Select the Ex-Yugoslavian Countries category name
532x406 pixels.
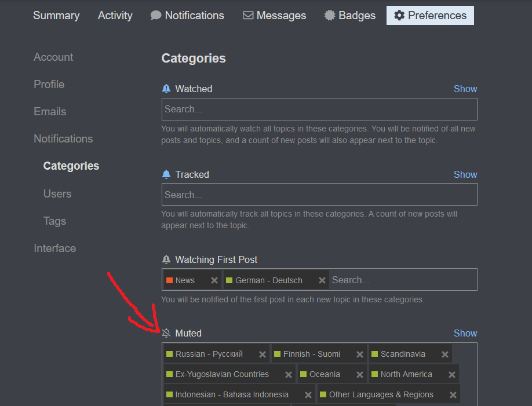click(222, 374)
